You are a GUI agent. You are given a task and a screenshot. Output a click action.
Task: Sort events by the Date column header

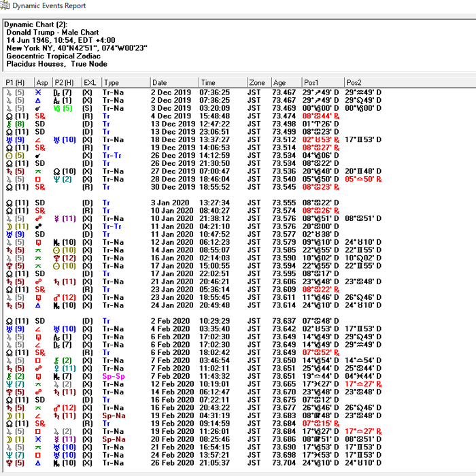point(175,82)
